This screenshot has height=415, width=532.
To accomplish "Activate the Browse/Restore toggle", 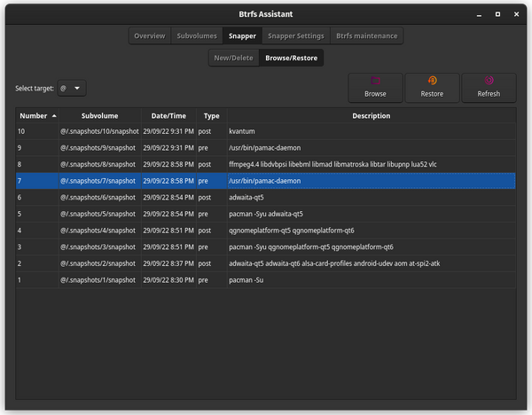I will 293,59.
